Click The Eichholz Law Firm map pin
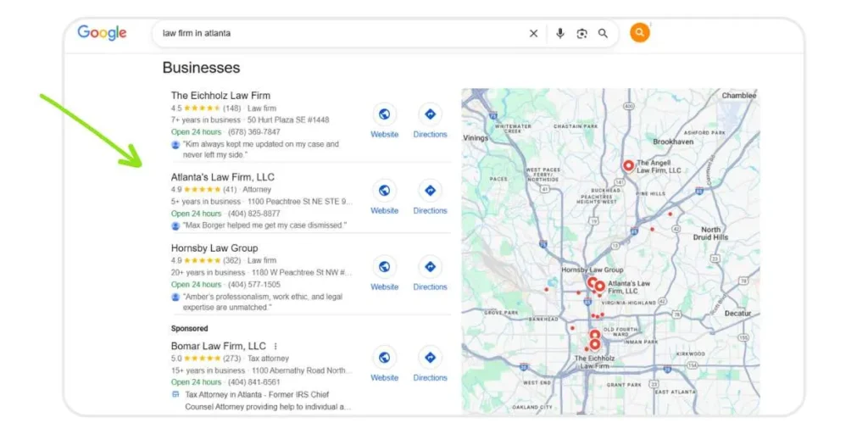868x434 pixels. tap(594, 344)
